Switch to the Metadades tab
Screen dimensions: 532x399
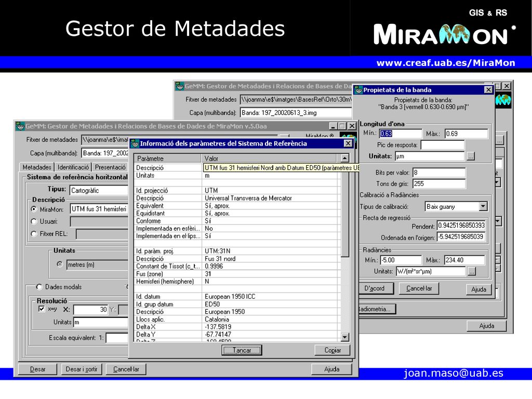point(37,167)
